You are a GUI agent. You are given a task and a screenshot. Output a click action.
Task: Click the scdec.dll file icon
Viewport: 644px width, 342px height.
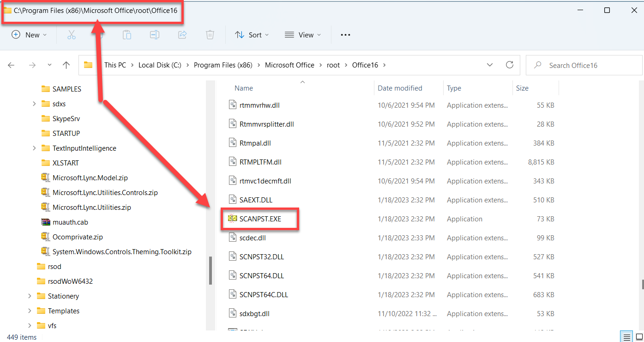233,238
